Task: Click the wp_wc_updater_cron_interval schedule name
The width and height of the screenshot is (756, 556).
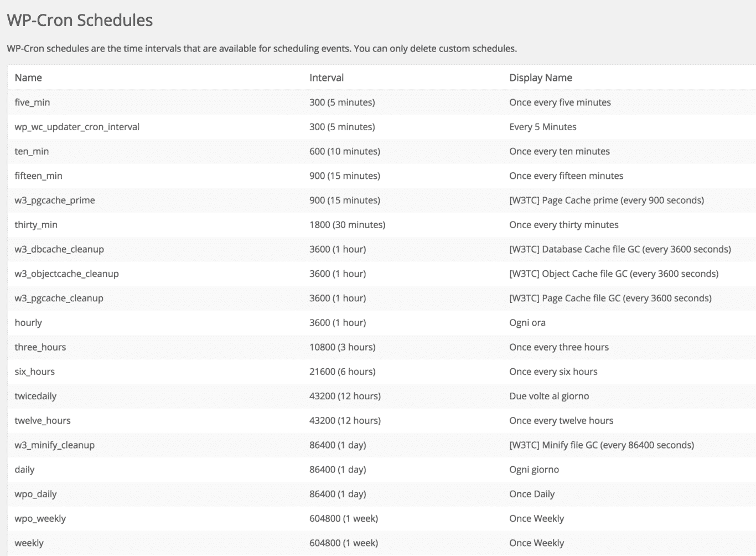Action: pos(77,127)
